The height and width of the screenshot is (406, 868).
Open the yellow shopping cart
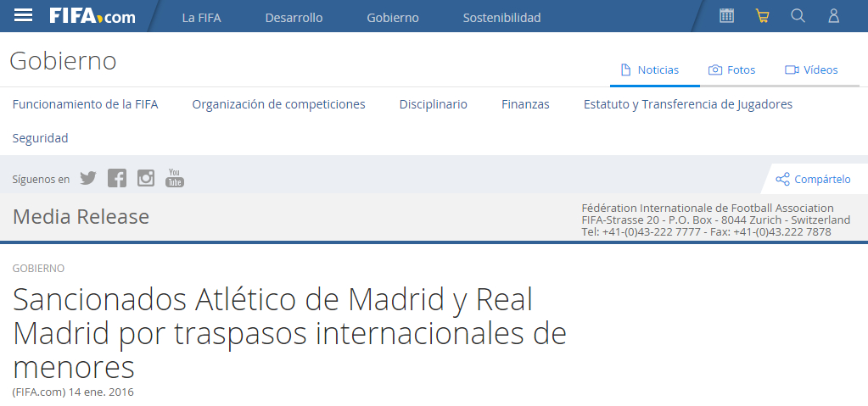click(762, 16)
